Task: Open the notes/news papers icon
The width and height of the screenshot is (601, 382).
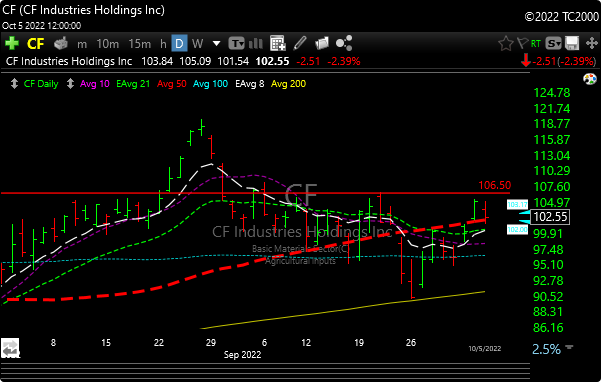Action: click(322, 43)
